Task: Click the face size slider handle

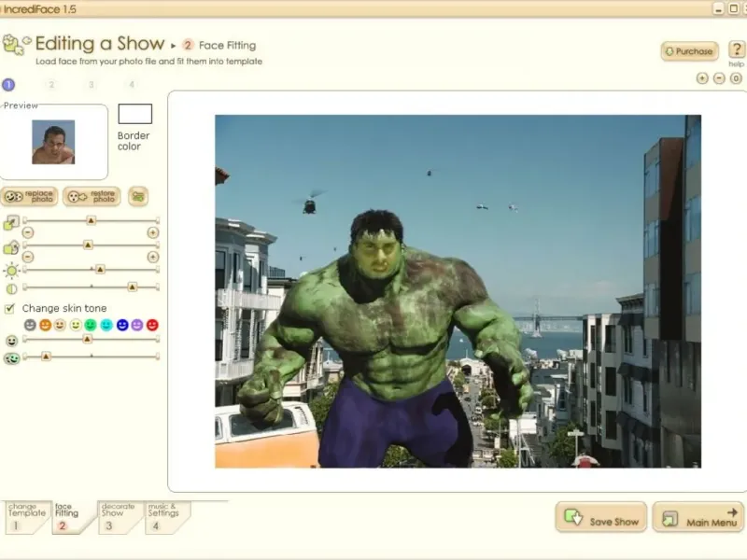Action: click(91, 220)
